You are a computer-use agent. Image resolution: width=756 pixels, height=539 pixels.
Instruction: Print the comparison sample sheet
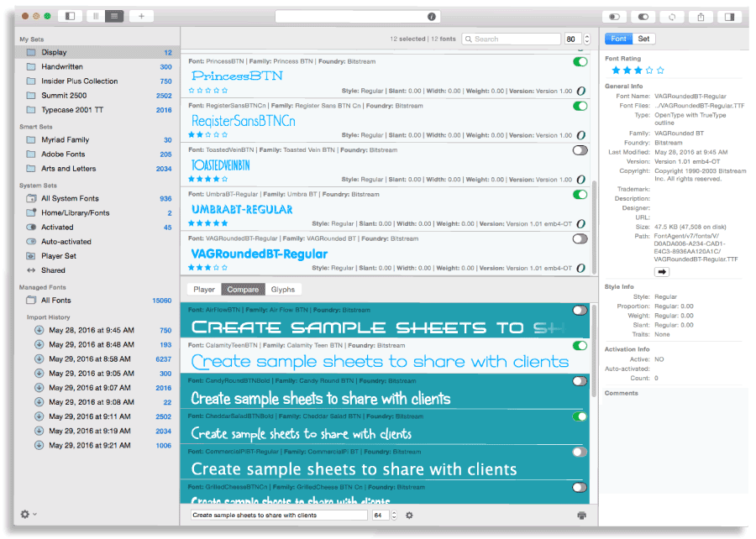(582, 515)
